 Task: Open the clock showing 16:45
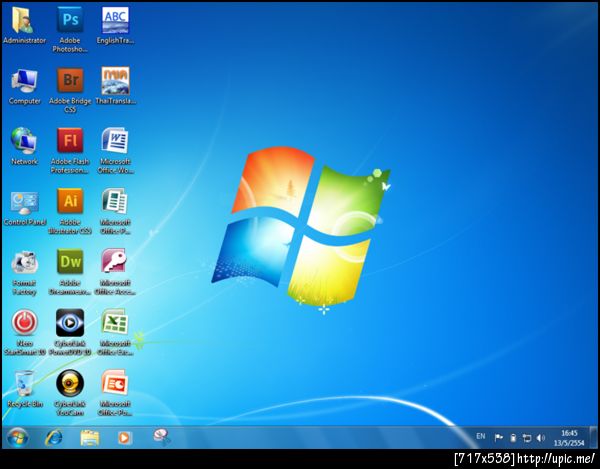point(569,438)
